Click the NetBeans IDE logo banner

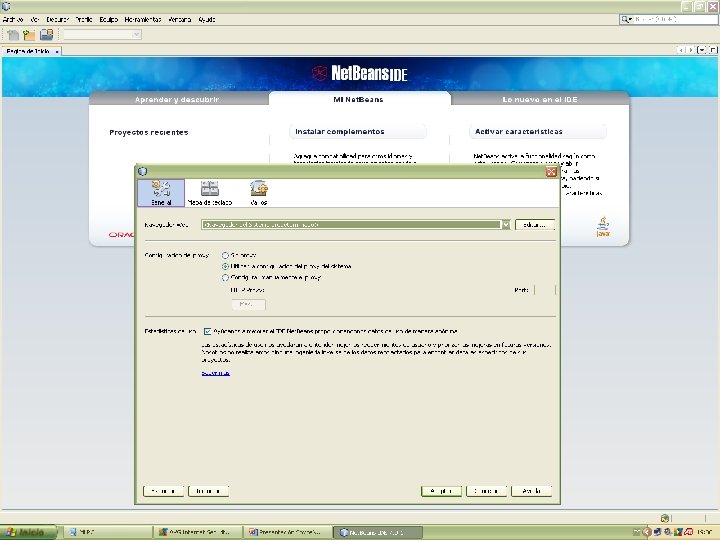pyautogui.click(x=360, y=73)
